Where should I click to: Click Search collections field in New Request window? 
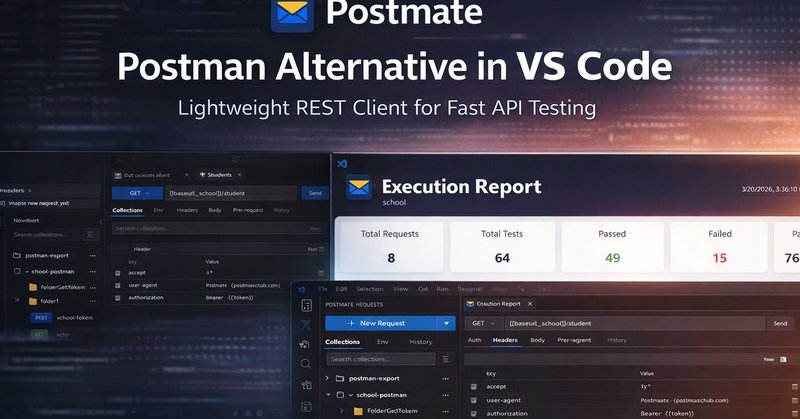(x=381, y=359)
